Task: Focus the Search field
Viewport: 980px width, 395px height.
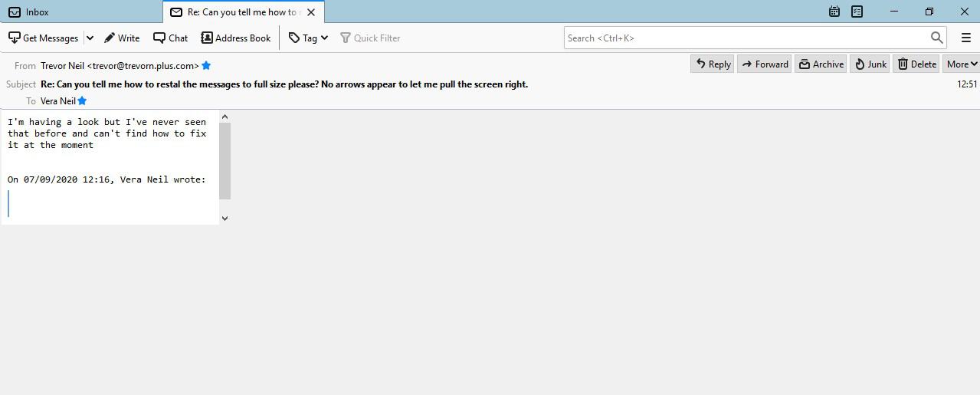Action: [755, 38]
